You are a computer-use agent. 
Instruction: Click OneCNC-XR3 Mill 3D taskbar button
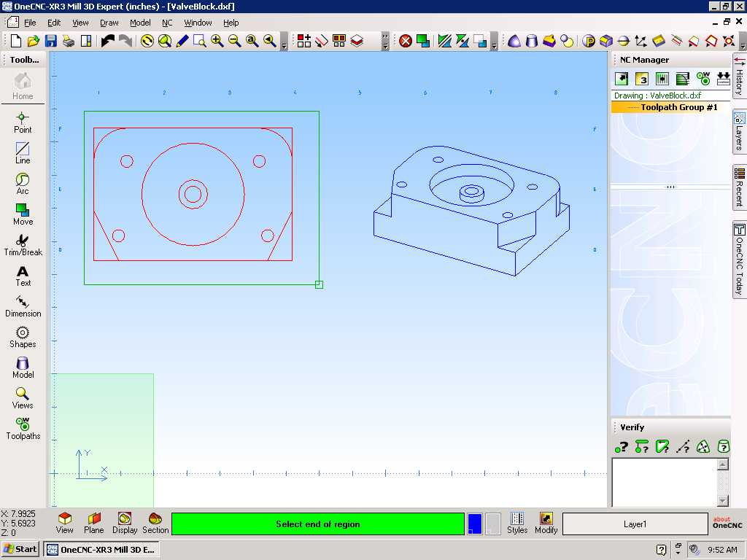click(x=101, y=550)
